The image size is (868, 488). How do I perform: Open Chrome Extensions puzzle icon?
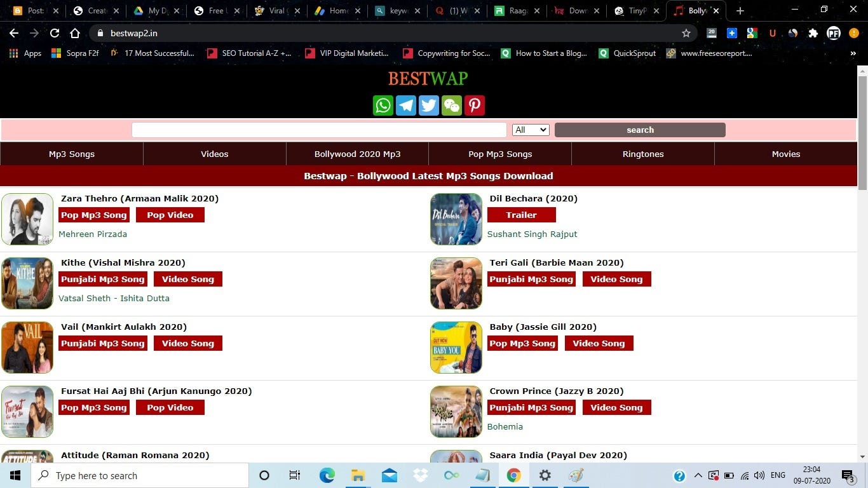click(x=813, y=33)
